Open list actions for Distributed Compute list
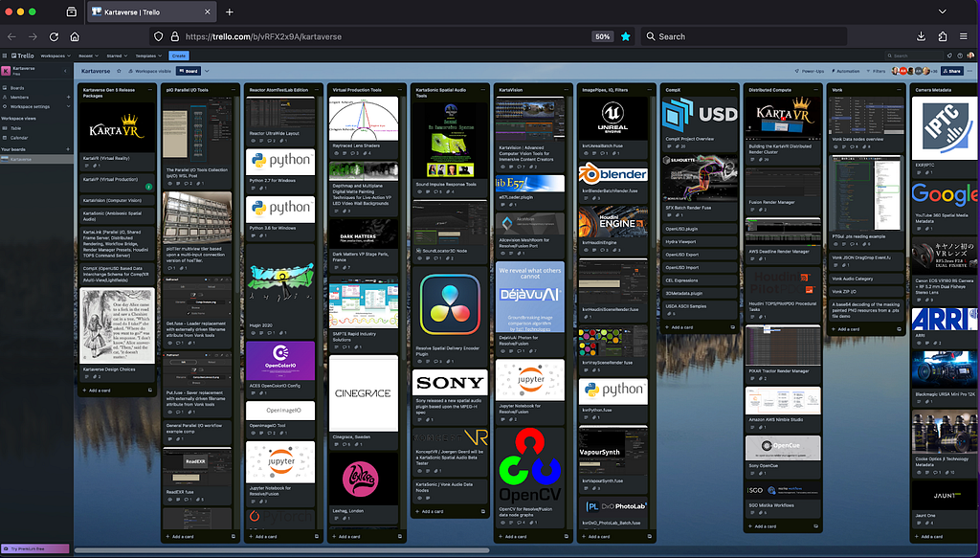 [815, 90]
